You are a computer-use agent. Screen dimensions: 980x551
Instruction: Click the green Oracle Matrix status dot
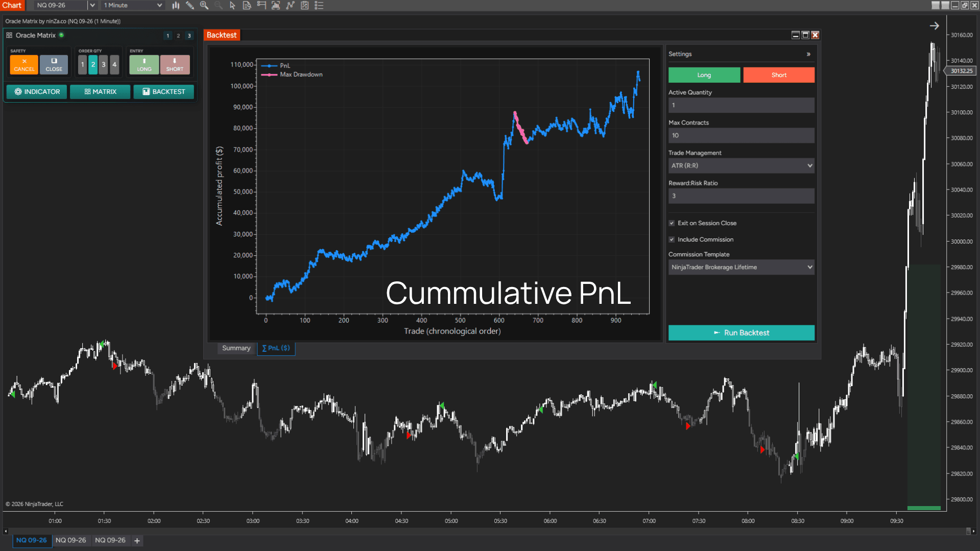tap(61, 35)
